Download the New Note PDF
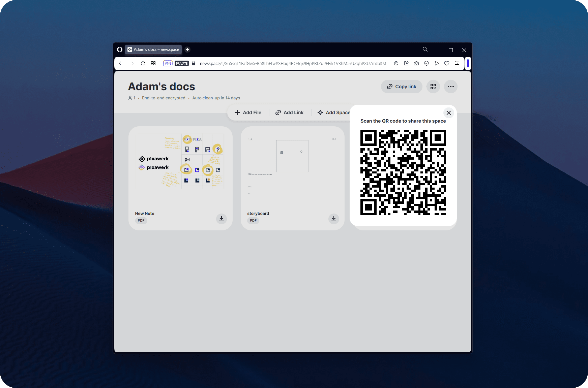 (222, 219)
